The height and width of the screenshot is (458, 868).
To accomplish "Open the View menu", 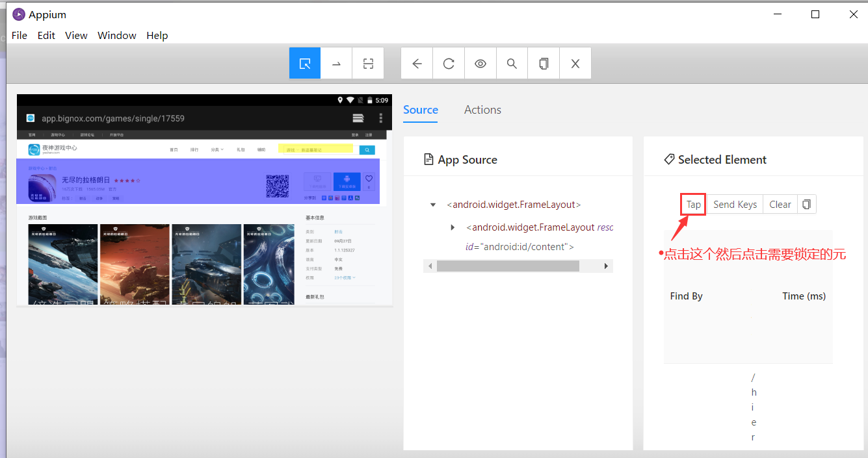I will (76, 35).
